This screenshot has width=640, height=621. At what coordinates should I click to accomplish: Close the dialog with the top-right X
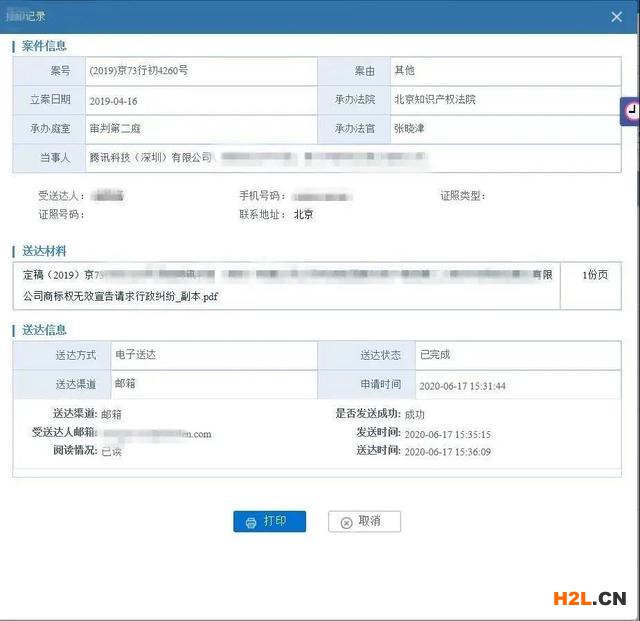click(x=615, y=16)
